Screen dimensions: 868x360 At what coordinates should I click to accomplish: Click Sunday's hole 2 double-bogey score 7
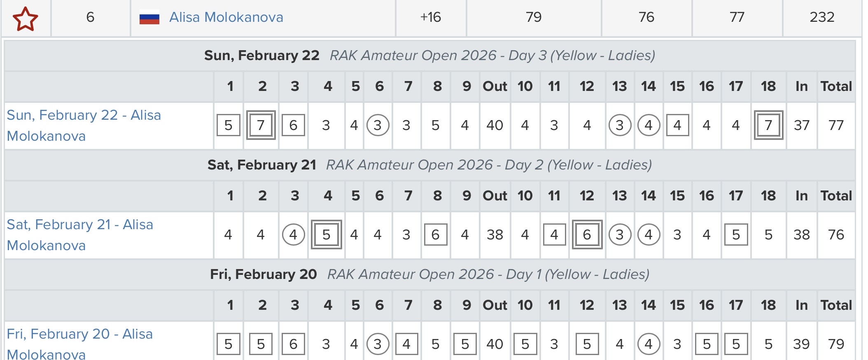coord(261,125)
